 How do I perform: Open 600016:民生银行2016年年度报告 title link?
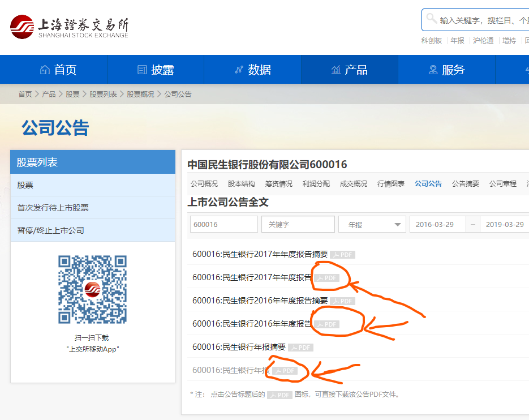[252, 324]
